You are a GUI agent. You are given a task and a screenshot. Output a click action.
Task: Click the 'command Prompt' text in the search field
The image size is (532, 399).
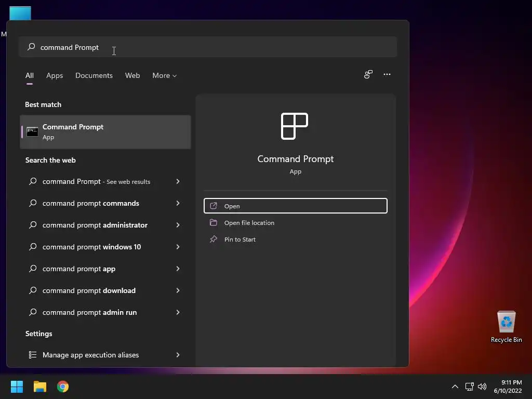(70, 47)
